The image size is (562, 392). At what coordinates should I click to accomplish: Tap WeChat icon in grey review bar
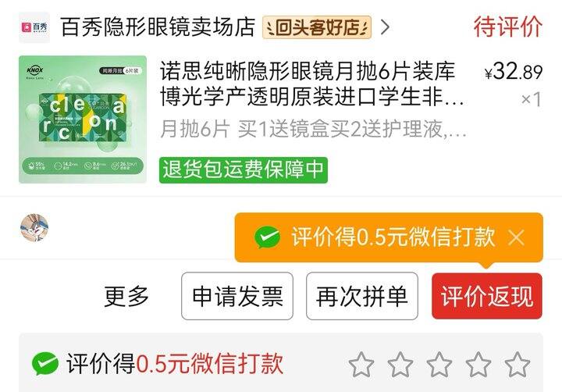(45, 363)
